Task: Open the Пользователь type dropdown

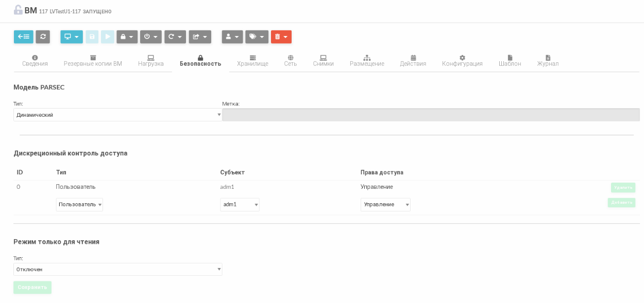Action: 79,205
